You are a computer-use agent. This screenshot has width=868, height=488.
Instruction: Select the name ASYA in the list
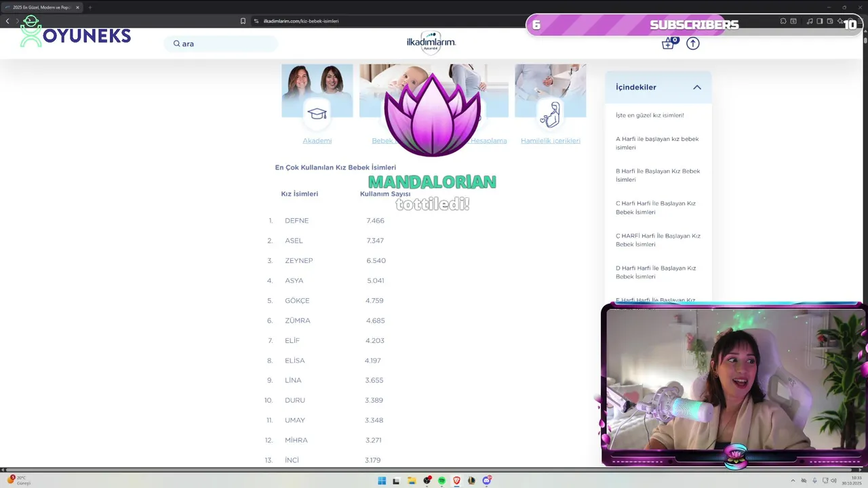click(294, 281)
